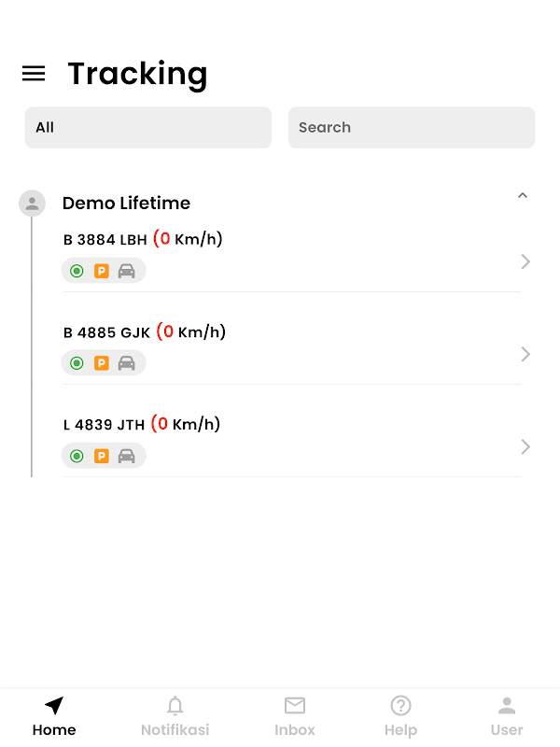Click the Search input field
This screenshot has height=747, width=560.
click(411, 127)
